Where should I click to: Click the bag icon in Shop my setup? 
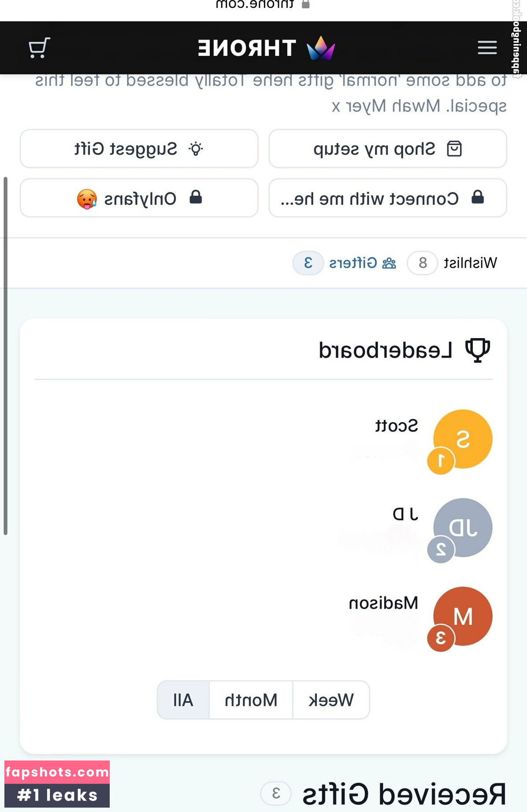(454, 149)
